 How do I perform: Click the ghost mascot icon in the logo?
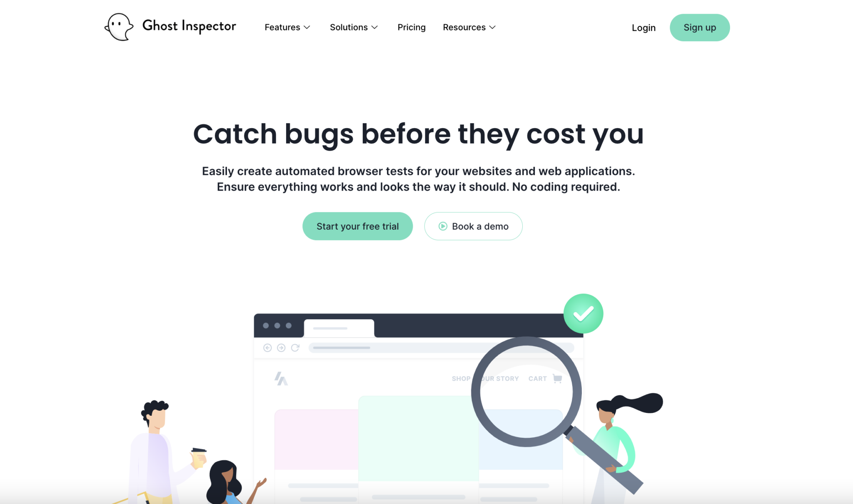118,26
